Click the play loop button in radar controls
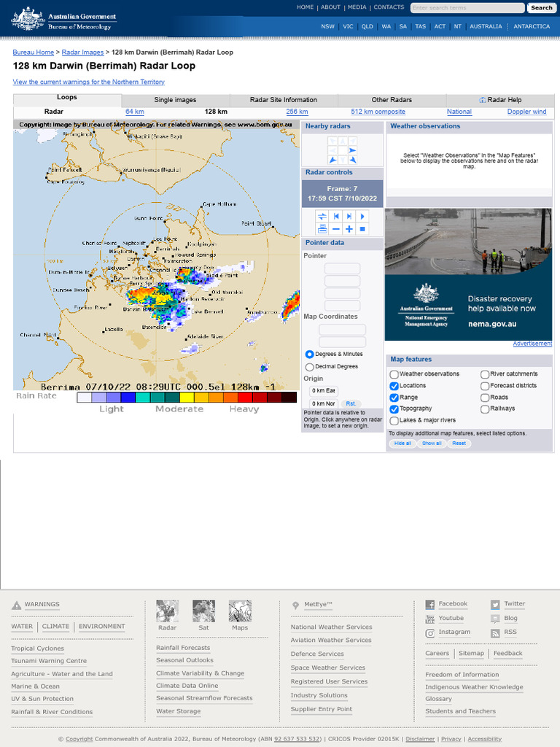Viewport: 560px width, 747px height. pos(362,217)
